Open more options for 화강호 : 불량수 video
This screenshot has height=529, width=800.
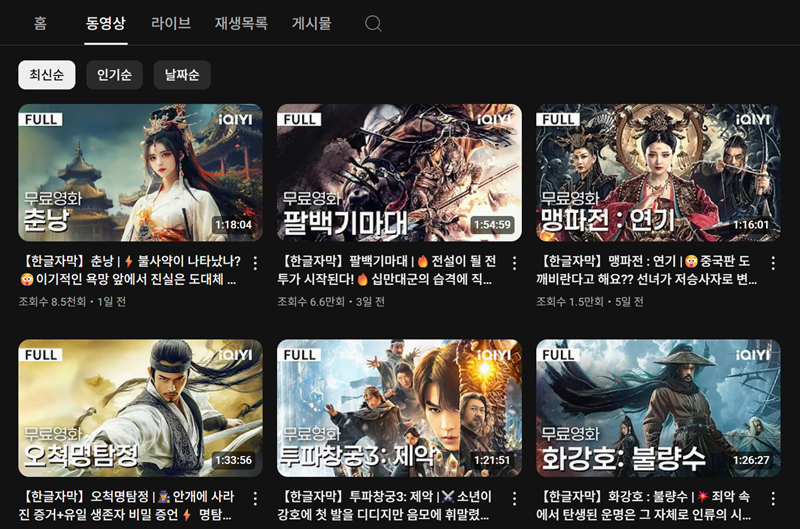click(773, 498)
